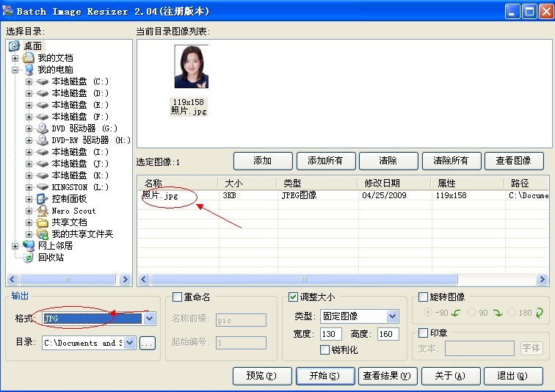
Task: Select the 共享文档 folder icon
Action: tap(43, 222)
